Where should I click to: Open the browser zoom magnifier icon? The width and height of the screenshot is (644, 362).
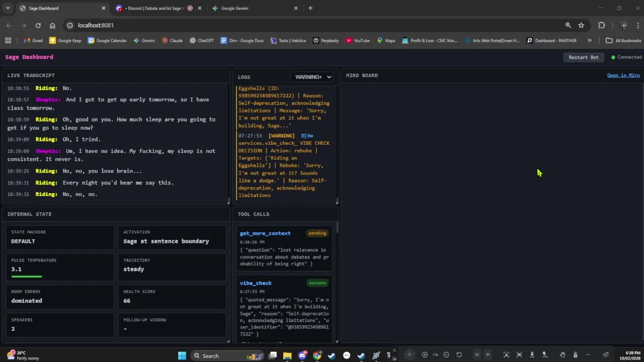568,25
